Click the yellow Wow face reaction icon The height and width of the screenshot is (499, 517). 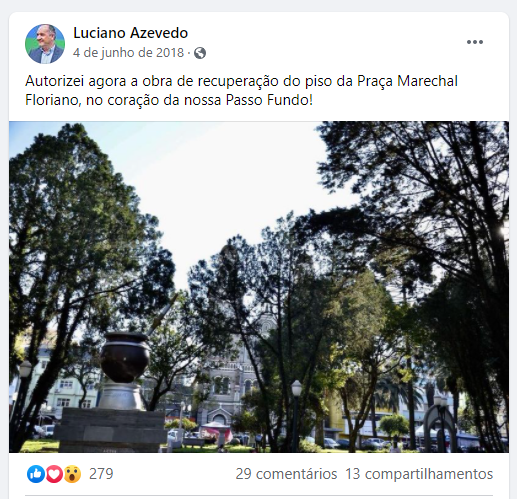click(72, 474)
